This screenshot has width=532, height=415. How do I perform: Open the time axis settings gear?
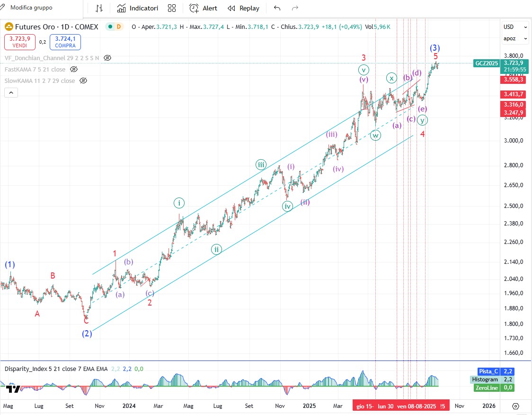click(515, 406)
